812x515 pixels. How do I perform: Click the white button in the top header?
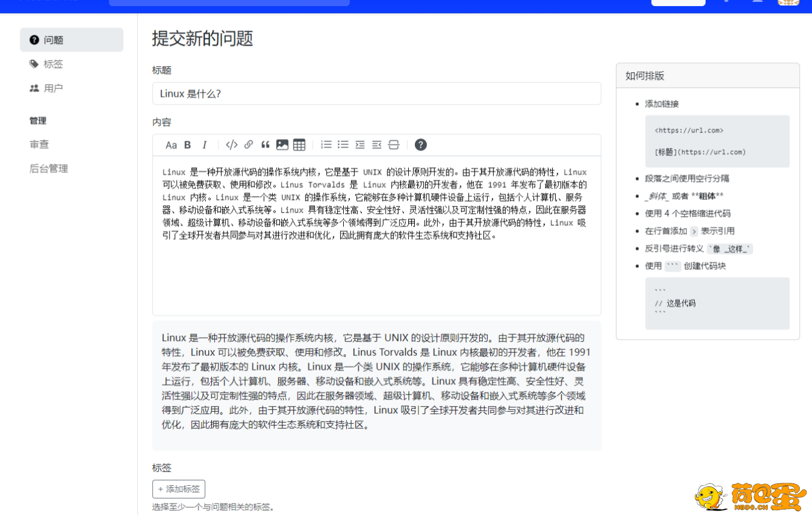point(678,2)
